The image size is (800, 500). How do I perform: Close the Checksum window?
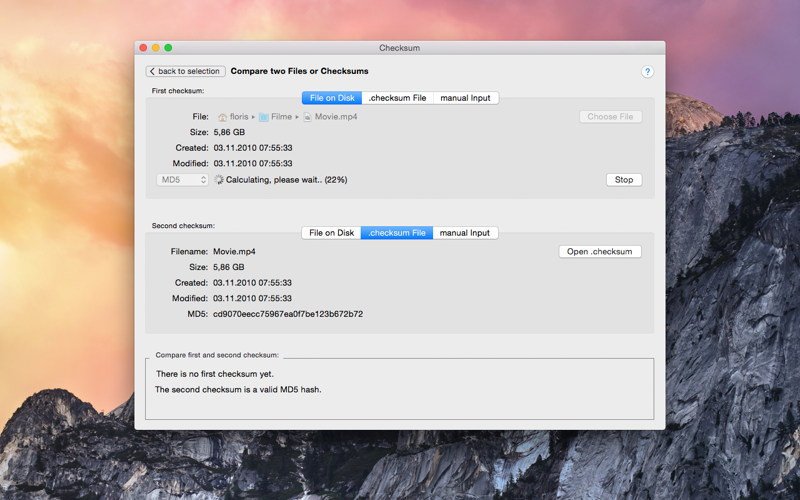point(143,48)
